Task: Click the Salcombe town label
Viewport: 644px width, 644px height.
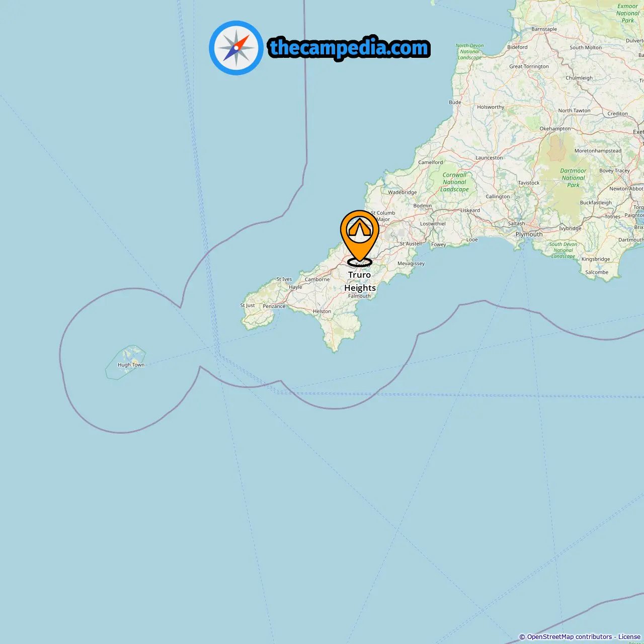Action: click(x=597, y=272)
